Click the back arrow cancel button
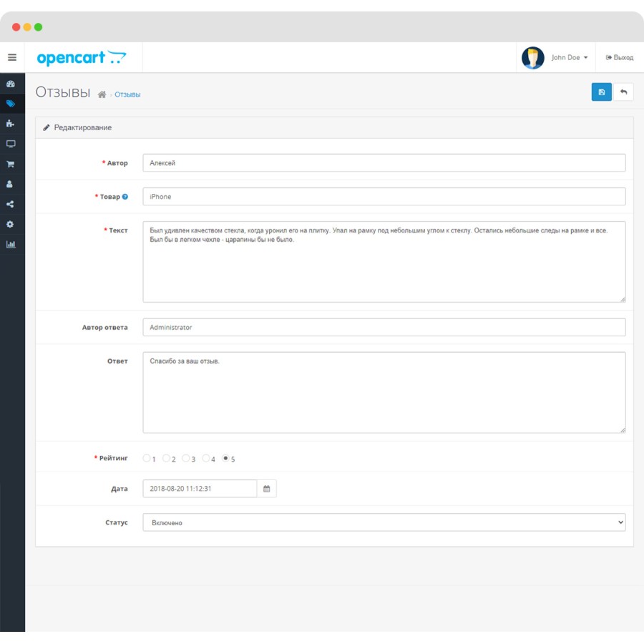This screenshot has width=644, height=644. [x=623, y=92]
